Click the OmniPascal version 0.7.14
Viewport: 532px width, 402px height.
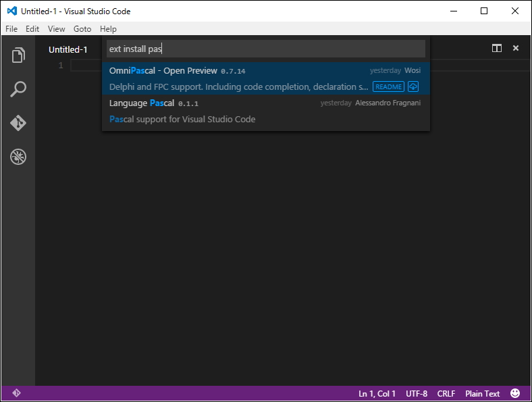pos(233,72)
